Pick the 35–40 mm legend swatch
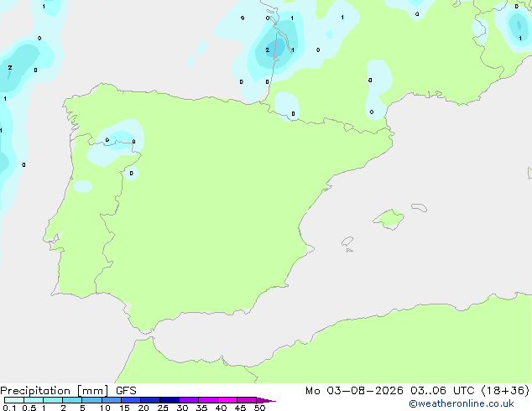Screen dimensions: 532x411 207,400
